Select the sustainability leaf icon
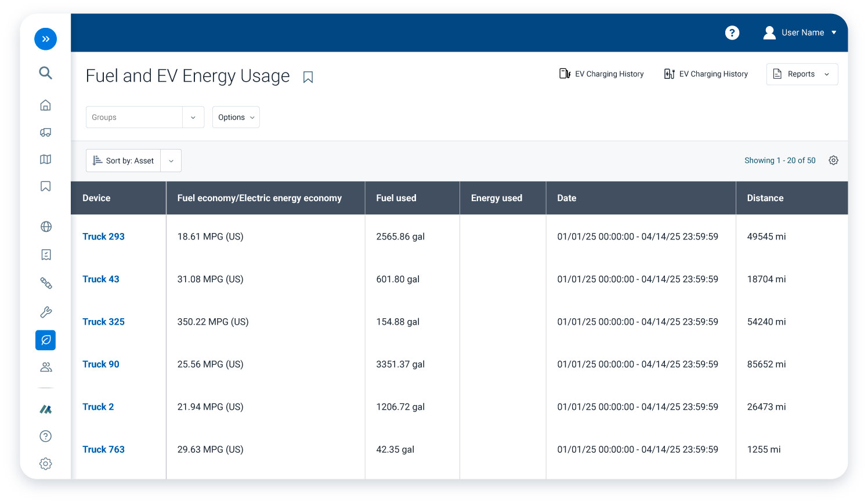The width and height of the screenshot is (868, 502). [x=45, y=340]
